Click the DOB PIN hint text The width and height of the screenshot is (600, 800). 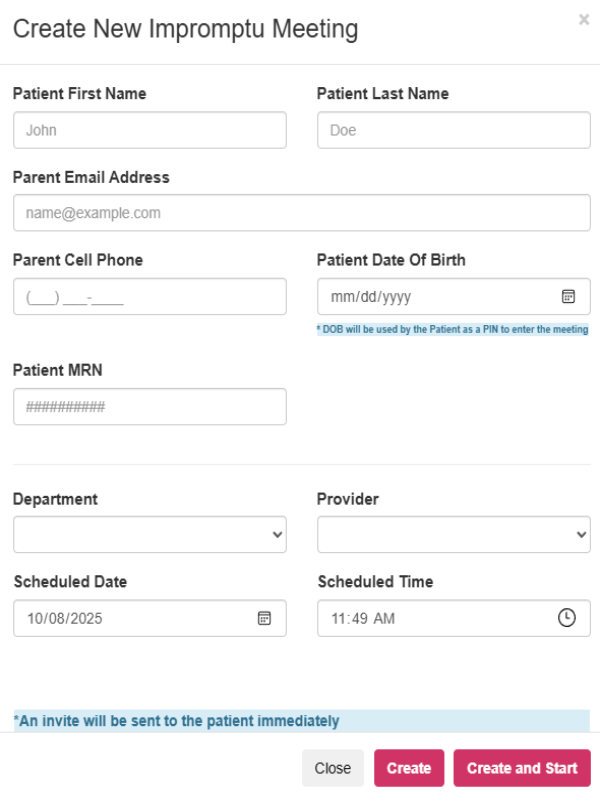(452, 329)
